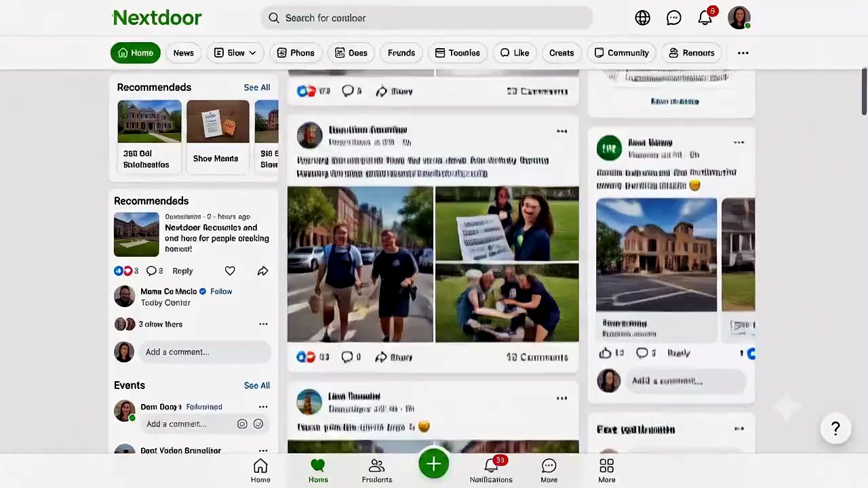This screenshot has height=488, width=868.
Task: Click the right column Add a comment field
Action: pos(686,381)
